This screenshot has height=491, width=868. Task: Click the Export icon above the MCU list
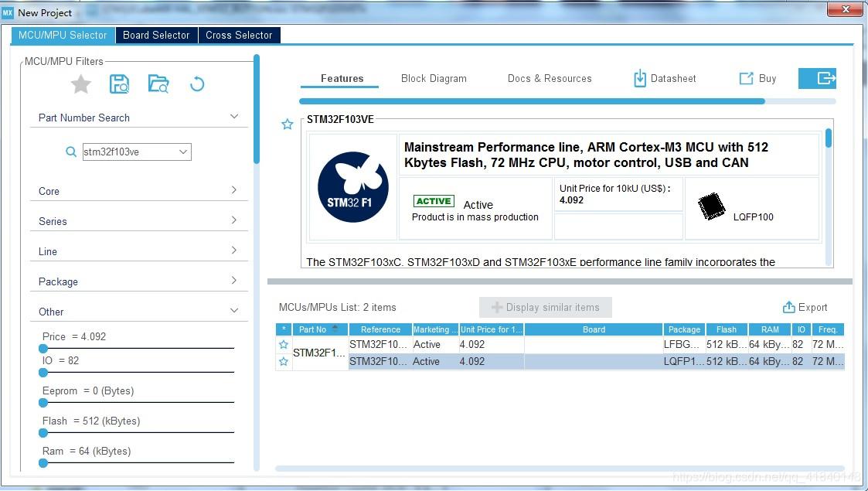coord(788,307)
